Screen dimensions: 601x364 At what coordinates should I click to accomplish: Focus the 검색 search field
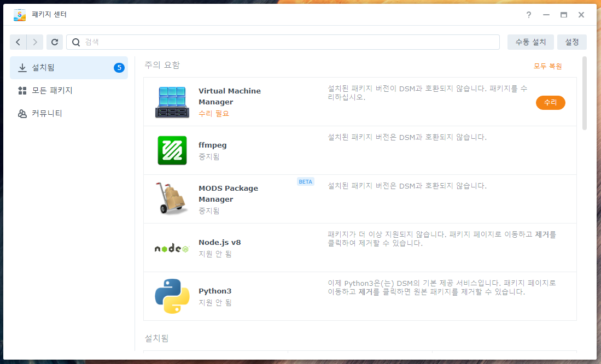(x=283, y=42)
